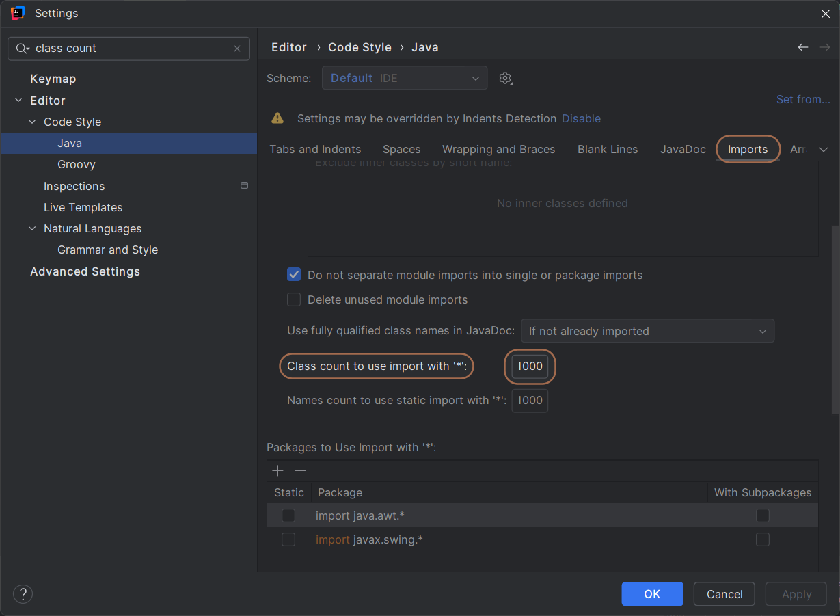Click the Inspections profile indicator icon
The image size is (840, 616).
[x=244, y=185]
